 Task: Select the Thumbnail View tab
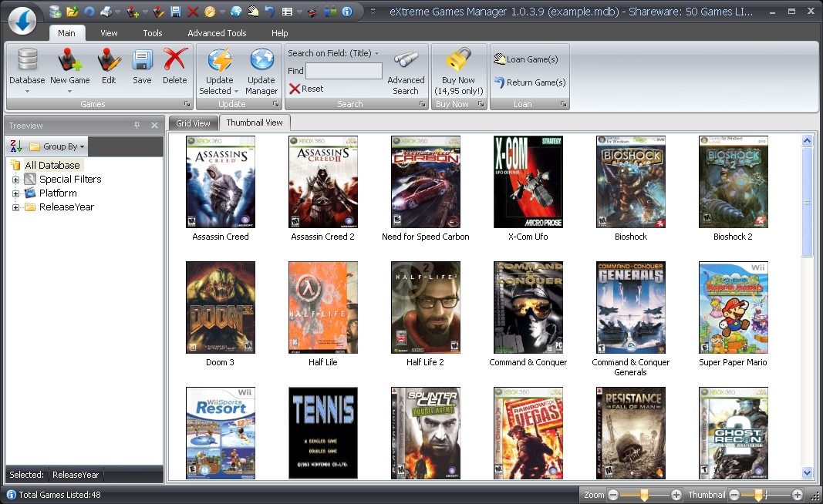(255, 123)
